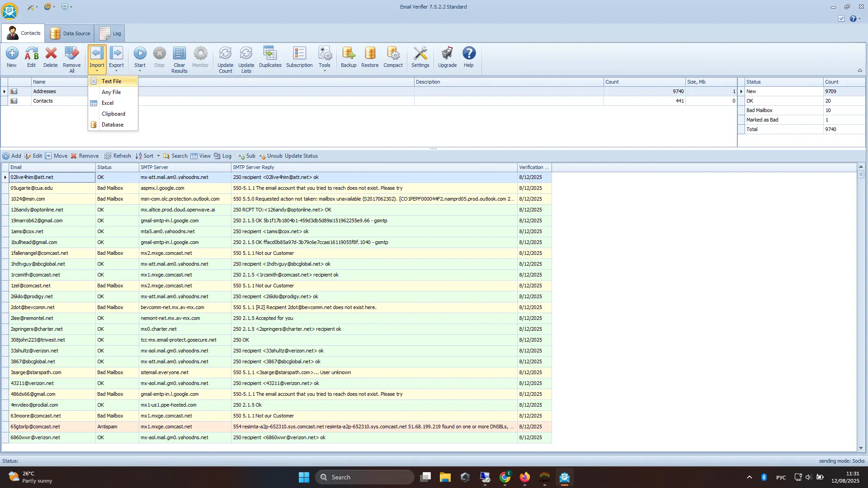
Task: Choose Clipboard from Import menu
Action: [x=113, y=114]
